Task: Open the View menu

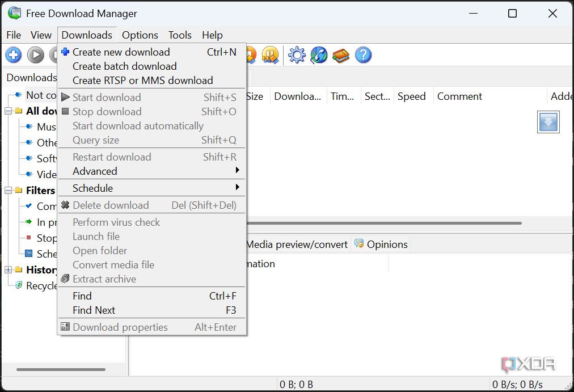Action: 41,35
